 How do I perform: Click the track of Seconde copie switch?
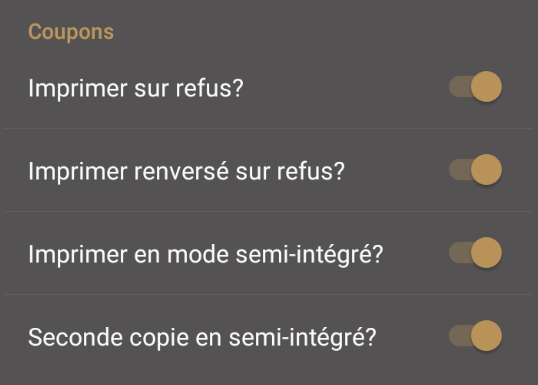coord(460,336)
